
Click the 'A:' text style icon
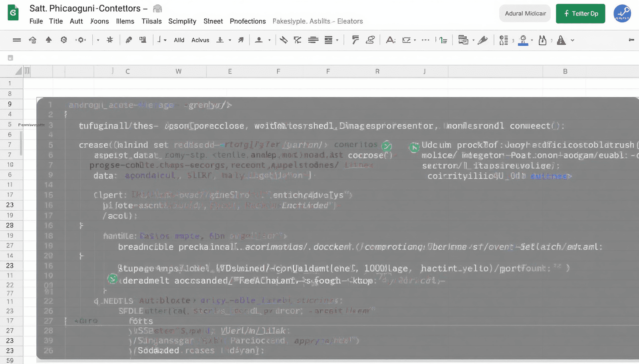(x=390, y=40)
